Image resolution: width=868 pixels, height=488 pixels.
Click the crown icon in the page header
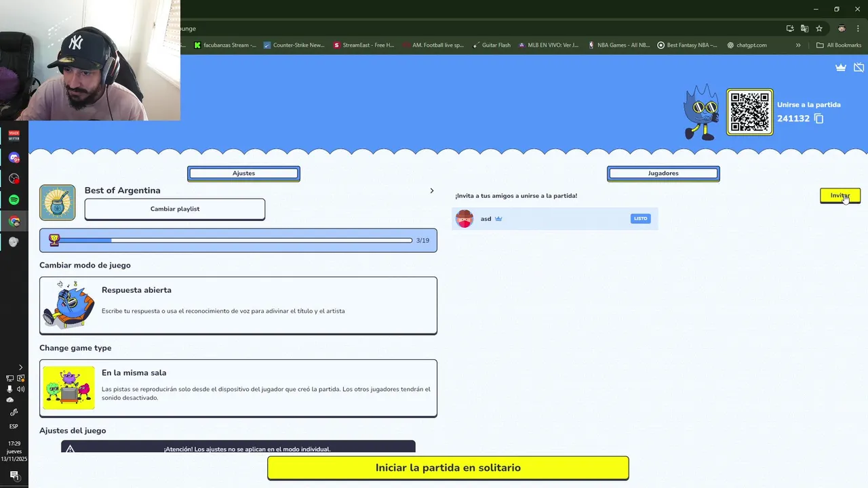841,67
